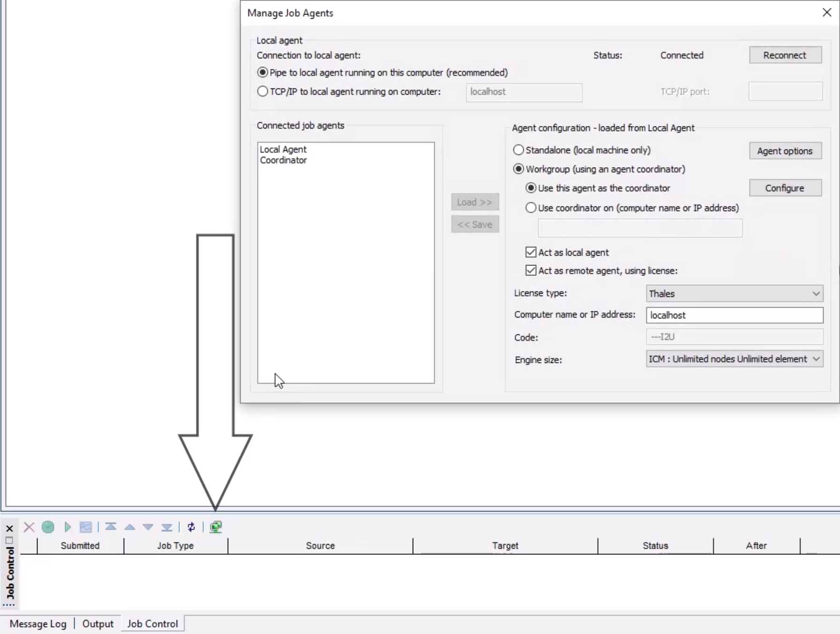
Task: Click the Load >> button
Action: [x=475, y=202]
